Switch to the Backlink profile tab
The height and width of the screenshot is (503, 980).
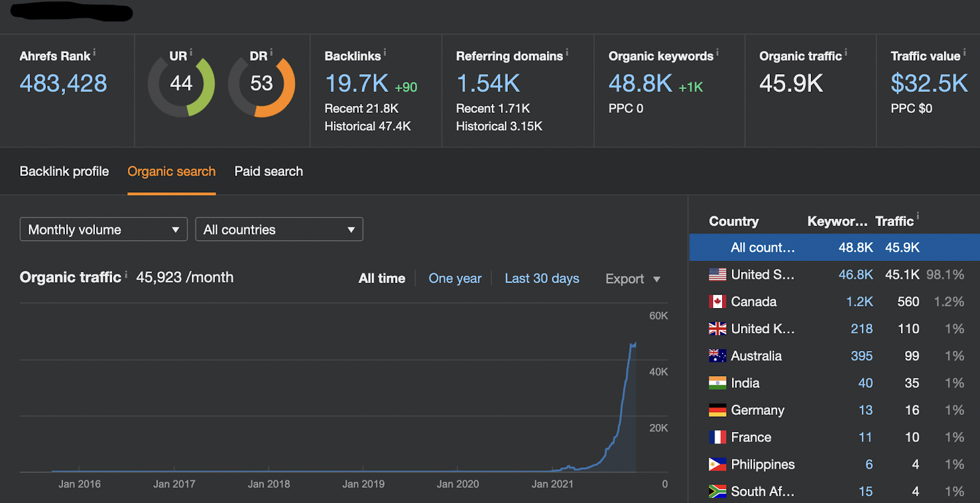click(x=64, y=172)
